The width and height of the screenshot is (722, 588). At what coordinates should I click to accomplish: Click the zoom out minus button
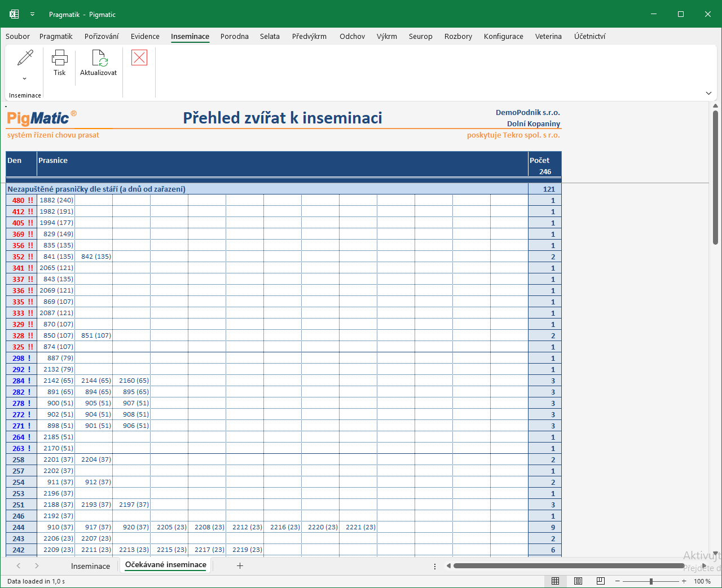coord(618,581)
